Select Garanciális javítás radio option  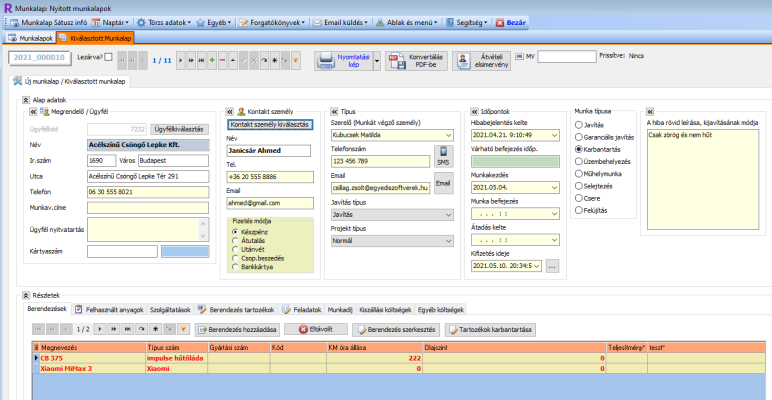(x=579, y=137)
